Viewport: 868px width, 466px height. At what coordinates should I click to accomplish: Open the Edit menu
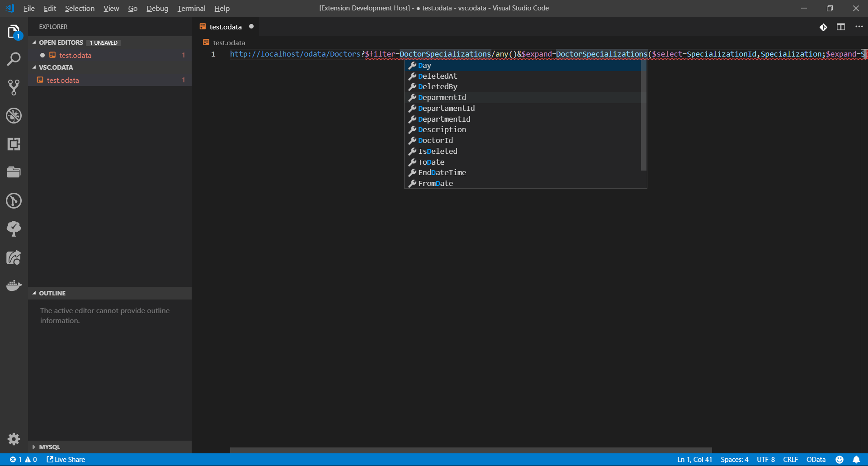point(50,8)
